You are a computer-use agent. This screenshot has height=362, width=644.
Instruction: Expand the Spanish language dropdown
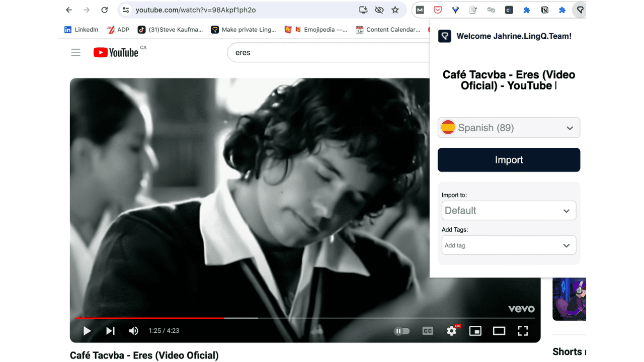(x=509, y=128)
